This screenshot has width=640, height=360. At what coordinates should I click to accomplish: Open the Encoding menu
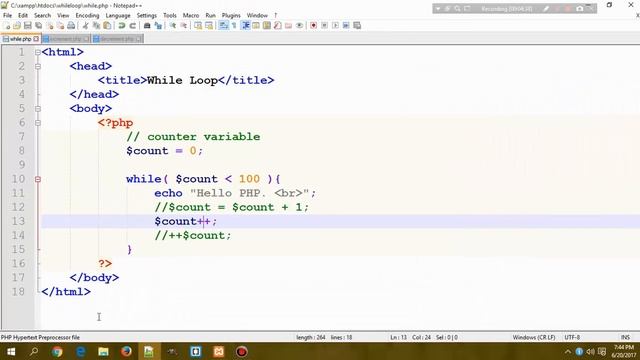(x=87, y=16)
